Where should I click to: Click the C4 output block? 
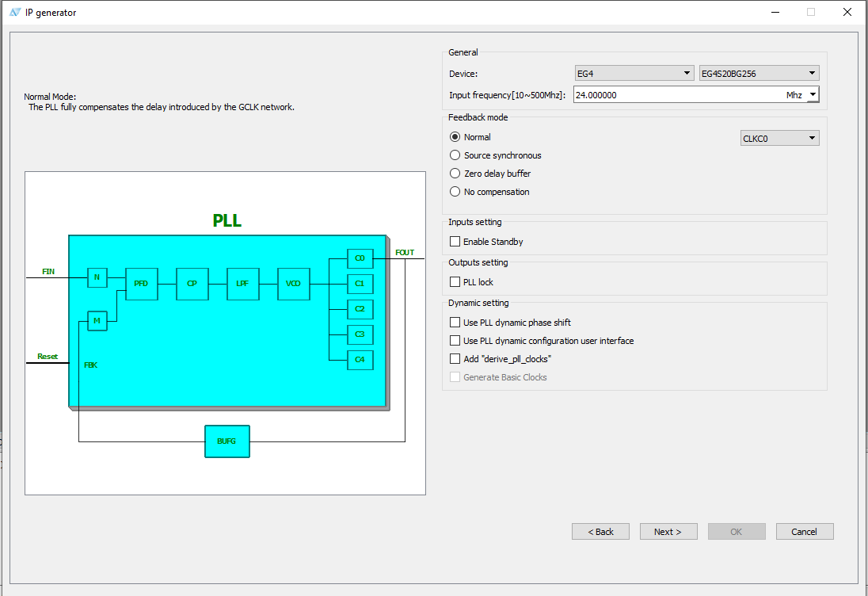(x=360, y=360)
